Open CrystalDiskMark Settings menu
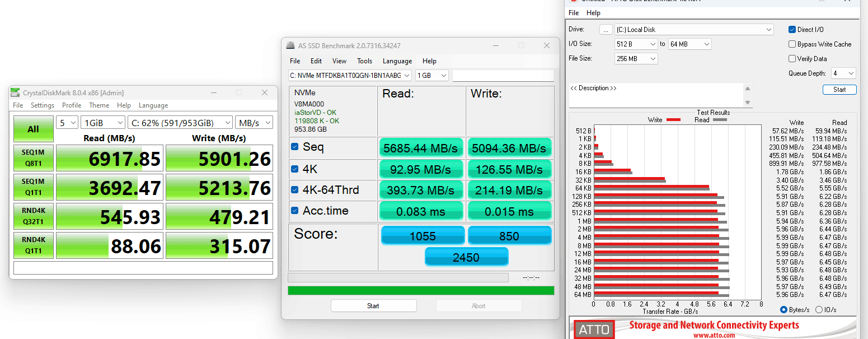The height and width of the screenshot is (339, 868). [43, 105]
